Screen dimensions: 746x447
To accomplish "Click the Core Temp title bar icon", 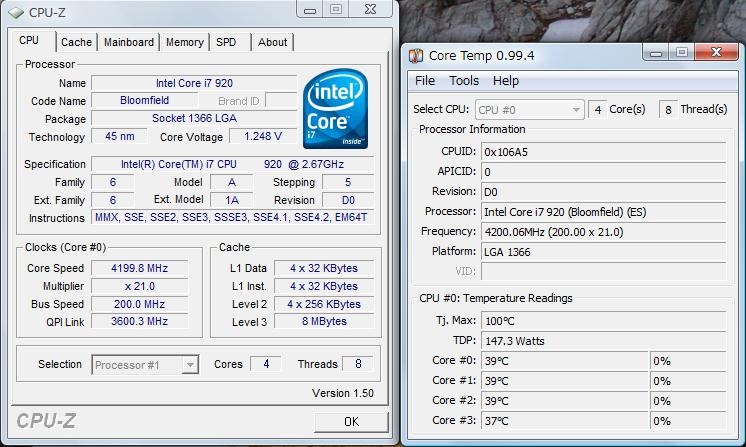I will pos(416,56).
